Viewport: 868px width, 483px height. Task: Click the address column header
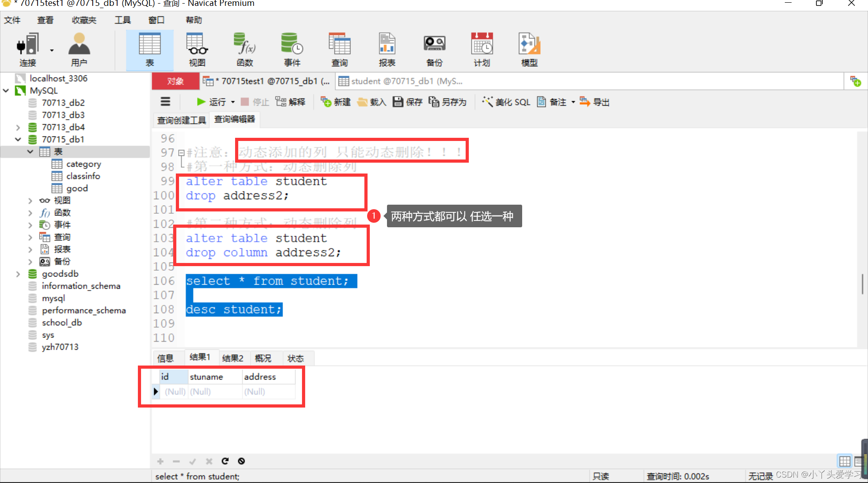point(269,377)
